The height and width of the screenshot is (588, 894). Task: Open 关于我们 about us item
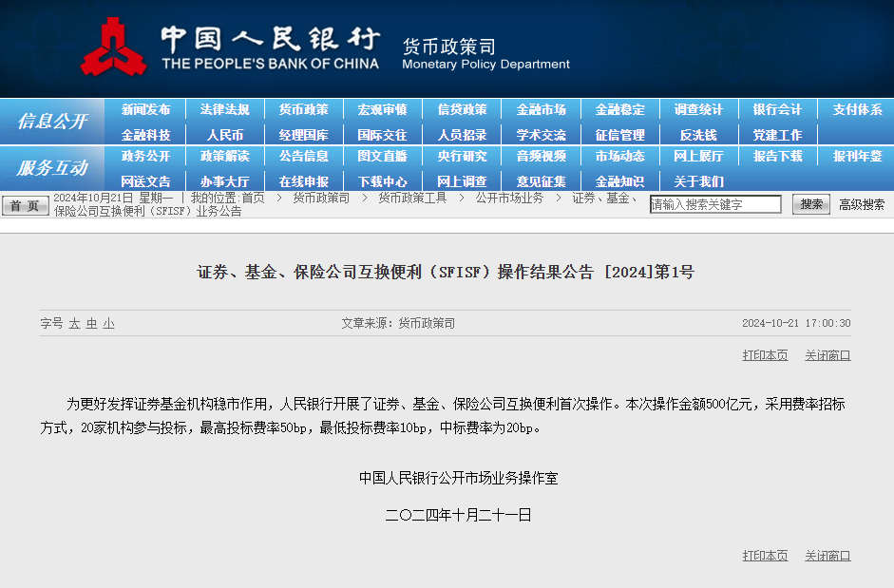pyautogui.click(x=698, y=181)
